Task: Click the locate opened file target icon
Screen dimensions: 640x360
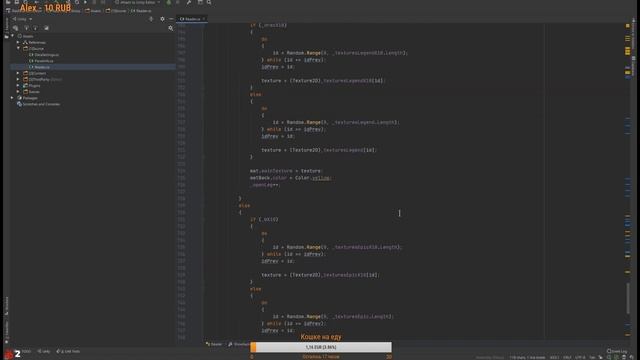Action: 151,19
